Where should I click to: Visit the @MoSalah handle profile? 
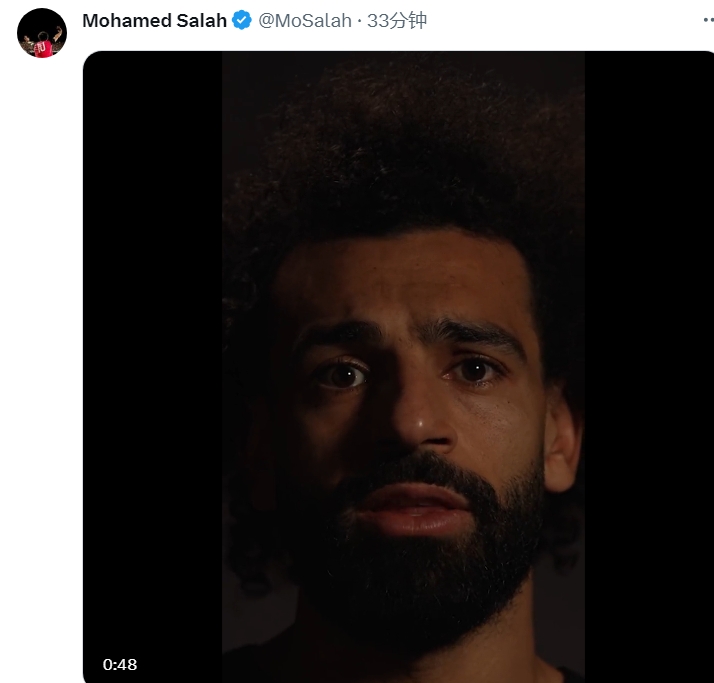click(305, 20)
